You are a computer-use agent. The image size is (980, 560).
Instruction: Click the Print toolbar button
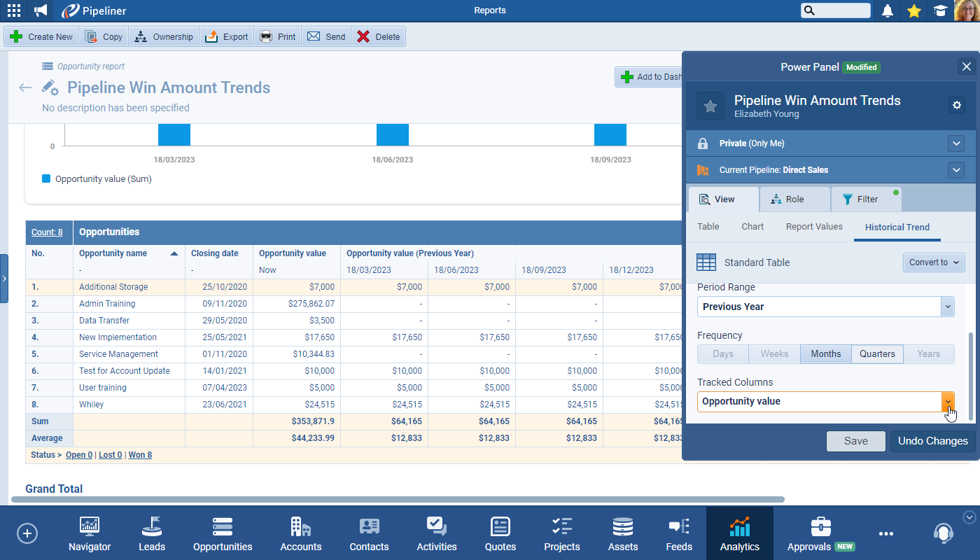(278, 37)
